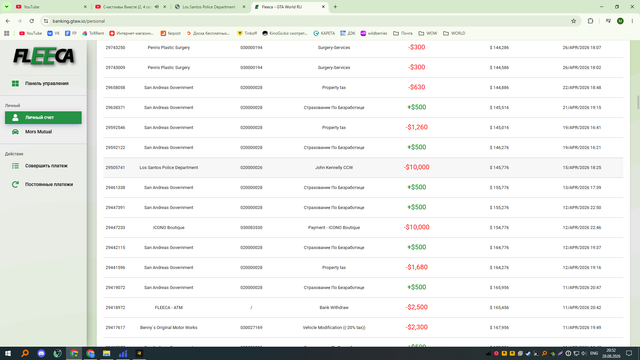This screenshot has height=360, width=640.
Task: Mute the Счастливы Вместе tab audio
Action: pyautogui.click(x=157, y=7)
